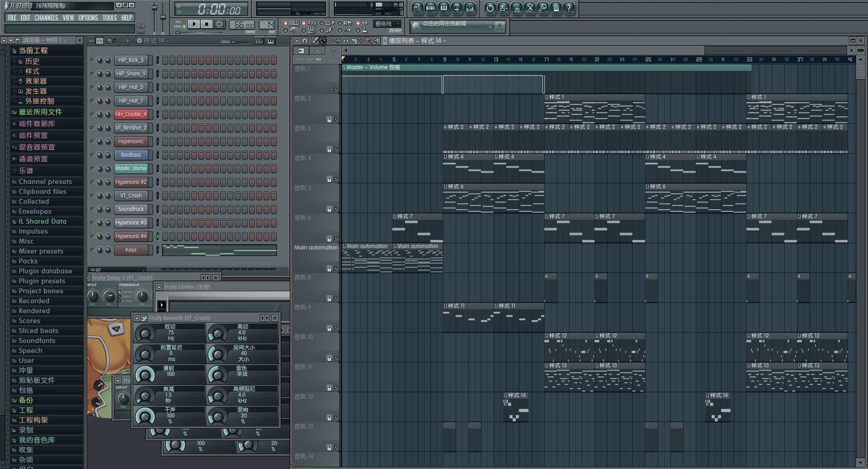The width and height of the screenshot is (868, 469).
Task: Click the undo circular-arrow toolbar icon
Action: click(490, 8)
